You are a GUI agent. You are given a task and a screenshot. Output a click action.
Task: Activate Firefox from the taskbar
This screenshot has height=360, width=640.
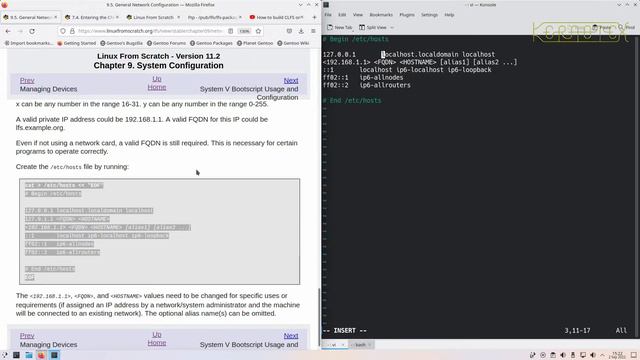pos(41,355)
